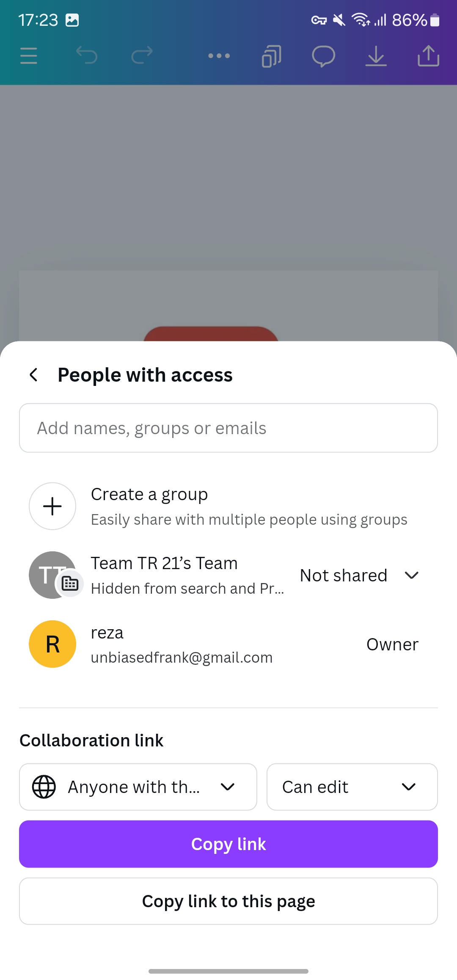Focus the Add names, groups or emails field

coord(228,428)
